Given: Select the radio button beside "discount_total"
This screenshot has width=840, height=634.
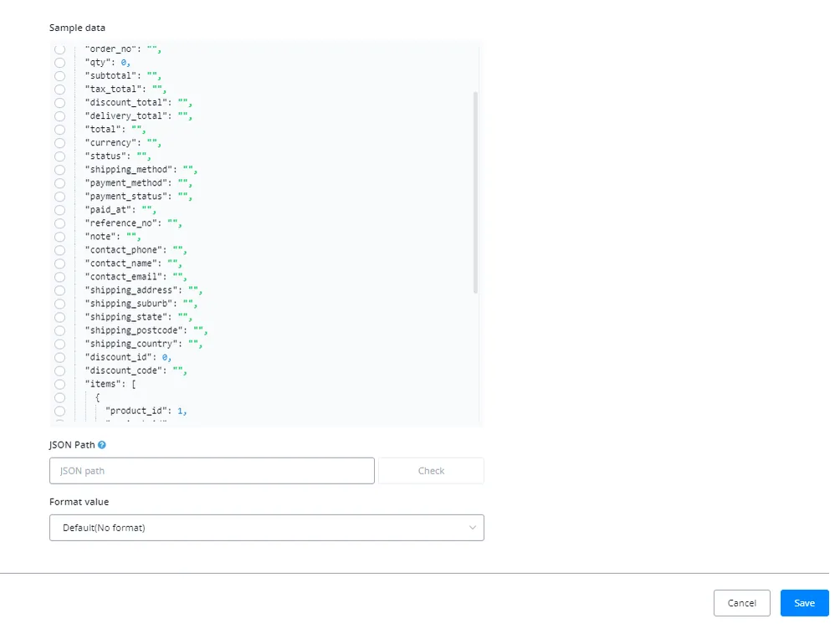Looking at the screenshot, I should click(x=59, y=103).
